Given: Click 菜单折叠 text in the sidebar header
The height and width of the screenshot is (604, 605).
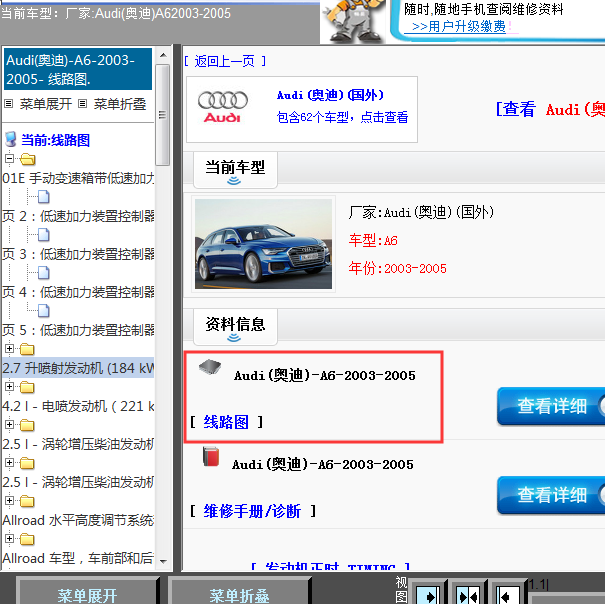Looking at the screenshot, I should click(x=120, y=104).
